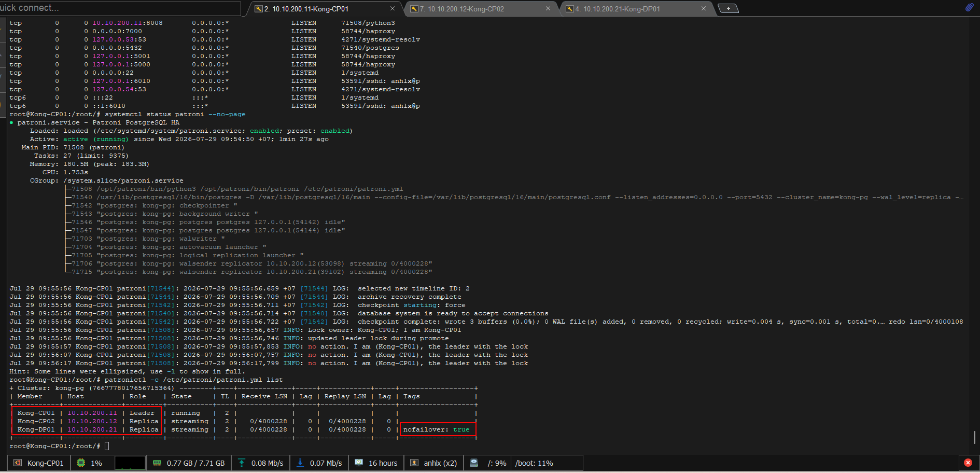This screenshot has height=473, width=980.
Task: Click the SSH key icon on Kong-CP01 tab
Action: point(259,9)
